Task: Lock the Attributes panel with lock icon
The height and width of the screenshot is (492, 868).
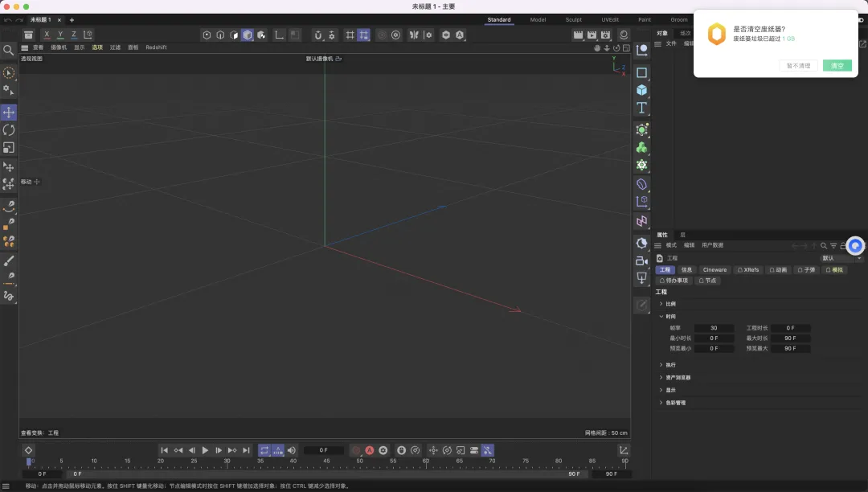Action: pyautogui.click(x=842, y=246)
